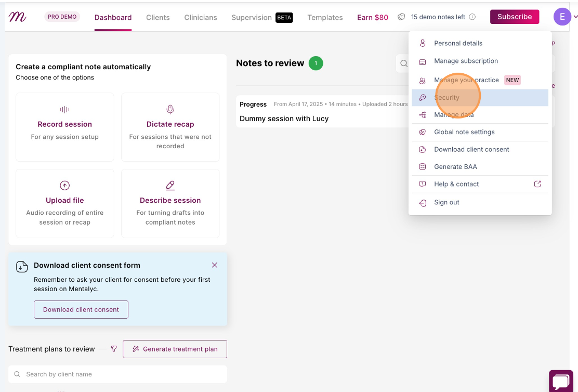The height and width of the screenshot is (392, 578).
Task: Click the Help & contact speech bubble icon
Action: pyautogui.click(x=423, y=184)
